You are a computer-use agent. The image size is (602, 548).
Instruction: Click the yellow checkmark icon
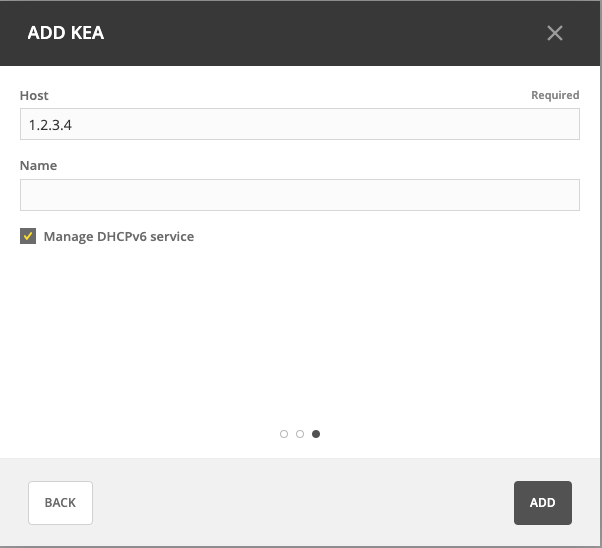coord(28,236)
